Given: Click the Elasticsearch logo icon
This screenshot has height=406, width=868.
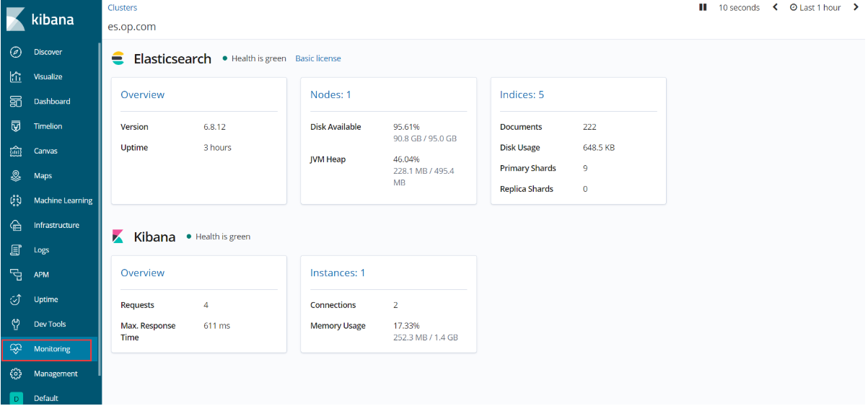Looking at the screenshot, I should pyautogui.click(x=118, y=58).
